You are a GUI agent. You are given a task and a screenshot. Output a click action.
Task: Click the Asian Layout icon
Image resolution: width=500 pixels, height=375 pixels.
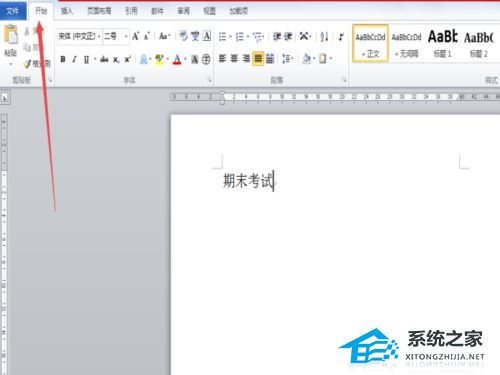304,36
